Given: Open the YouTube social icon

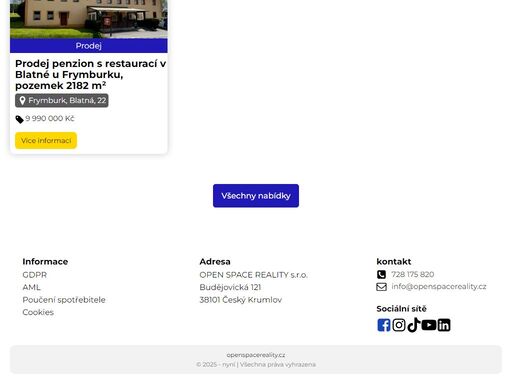Looking at the screenshot, I should point(429,325).
